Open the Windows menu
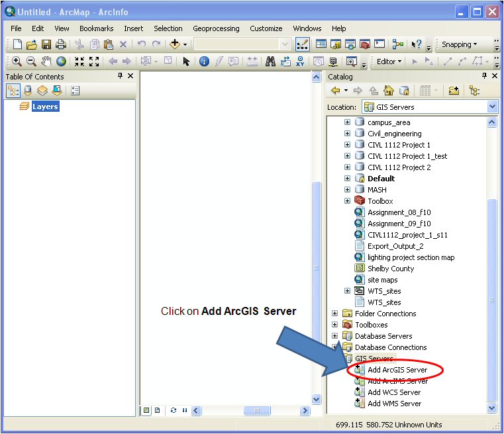 point(307,28)
